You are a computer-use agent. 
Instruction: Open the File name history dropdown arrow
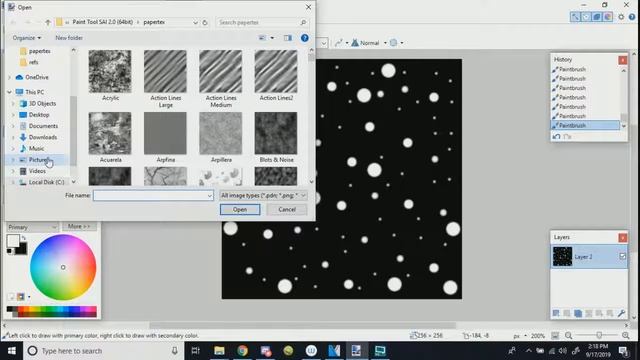209,196
